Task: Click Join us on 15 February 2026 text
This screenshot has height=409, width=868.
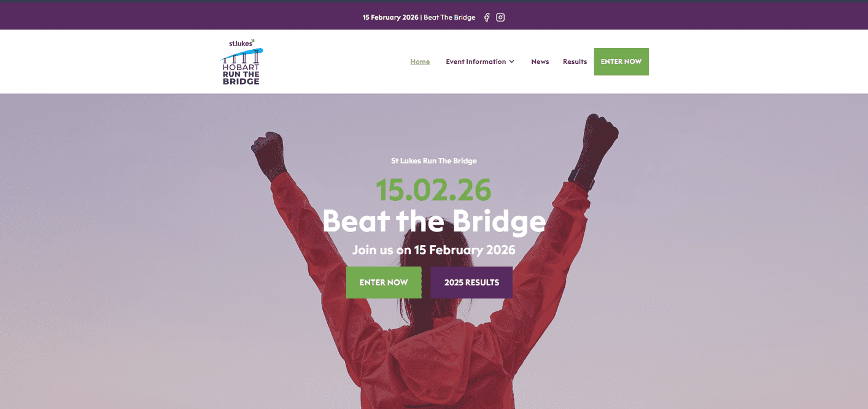Action: point(434,250)
